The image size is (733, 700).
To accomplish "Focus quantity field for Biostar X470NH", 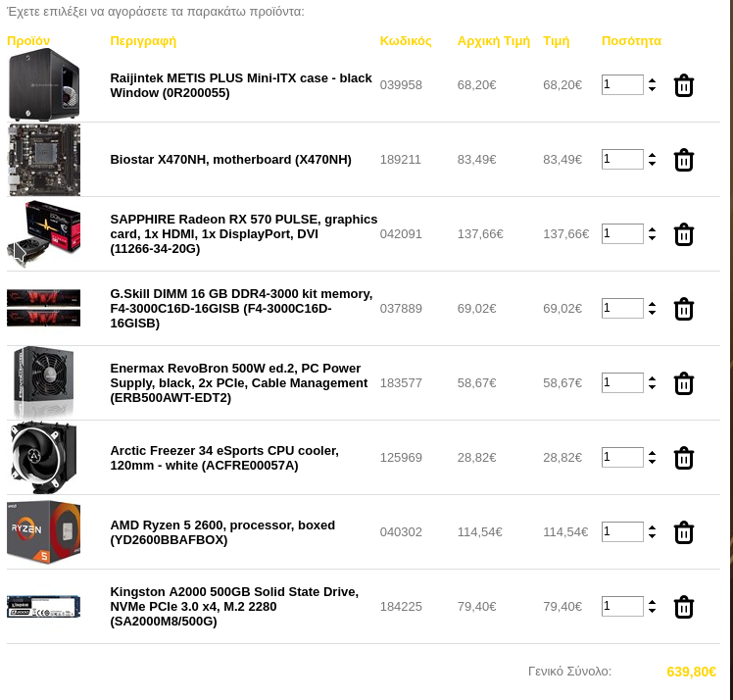I will tap(622, 160).
